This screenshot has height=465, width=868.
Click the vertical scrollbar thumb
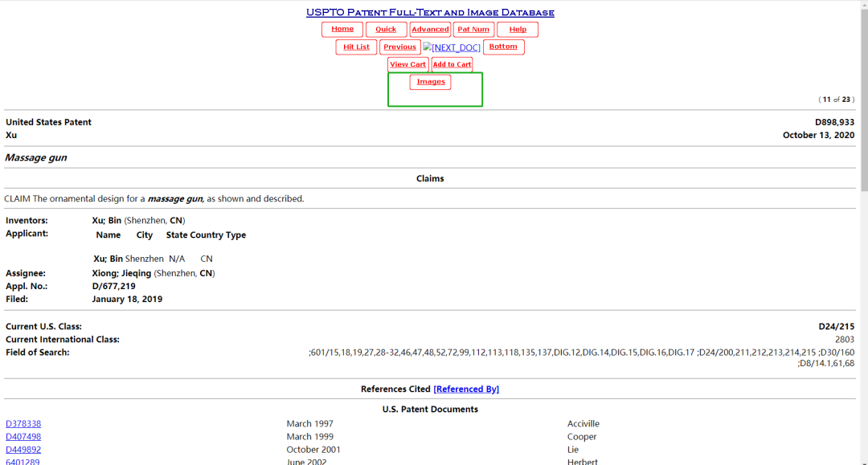tap(864, 100)
